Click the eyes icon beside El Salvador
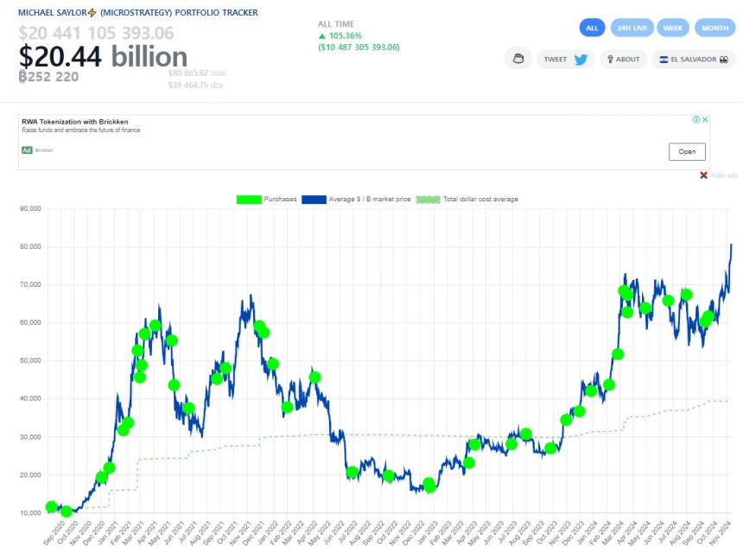 click(722, 60)
